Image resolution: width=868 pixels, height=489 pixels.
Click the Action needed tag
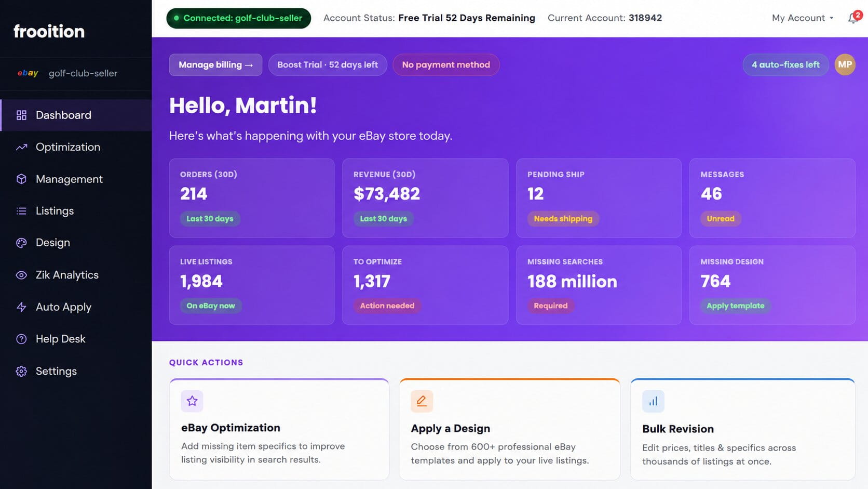click(x=387, y=306)
